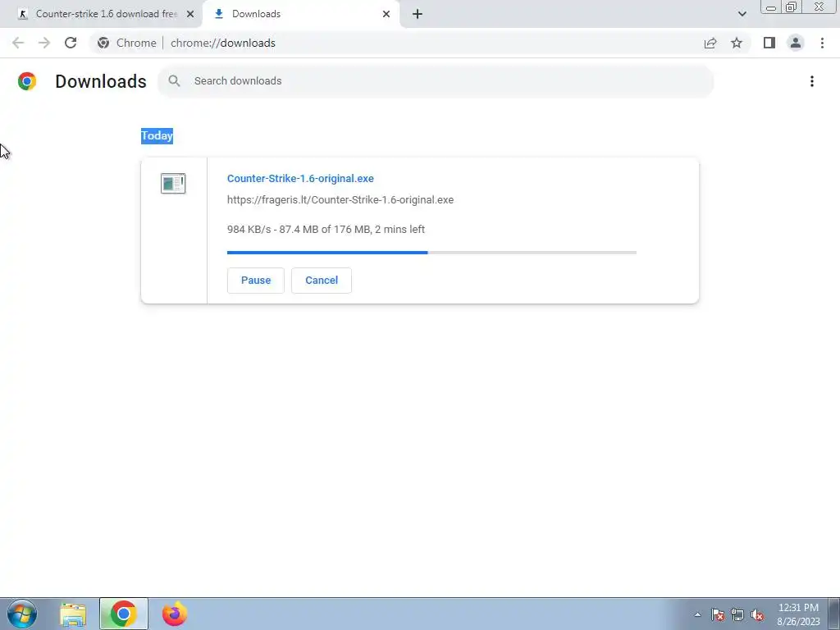
Task: Open Chrome side panel icon
Action: [x=769, y=43]
